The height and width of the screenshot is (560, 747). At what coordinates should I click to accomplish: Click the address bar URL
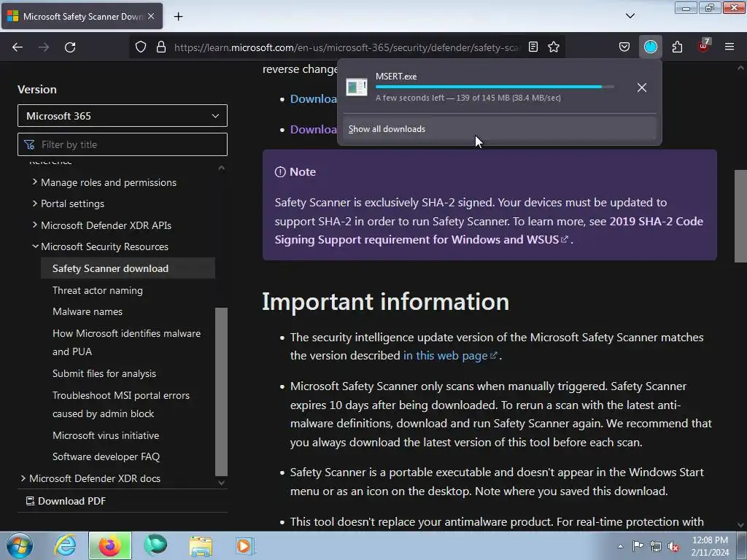point(347,47)
